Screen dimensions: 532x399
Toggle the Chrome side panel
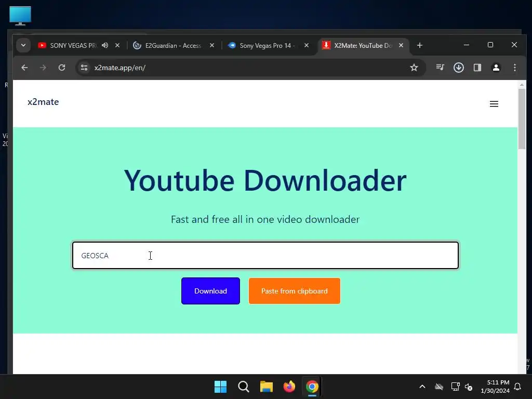pos(477,68)
